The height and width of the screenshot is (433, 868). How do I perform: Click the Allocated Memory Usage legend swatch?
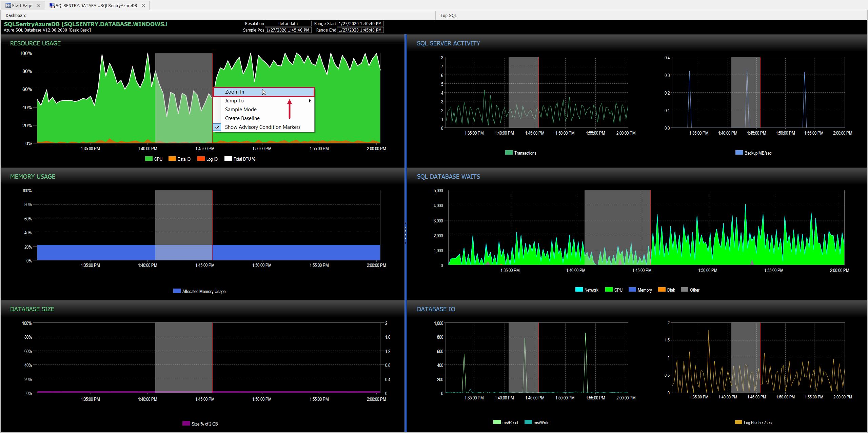coord(177,291)
